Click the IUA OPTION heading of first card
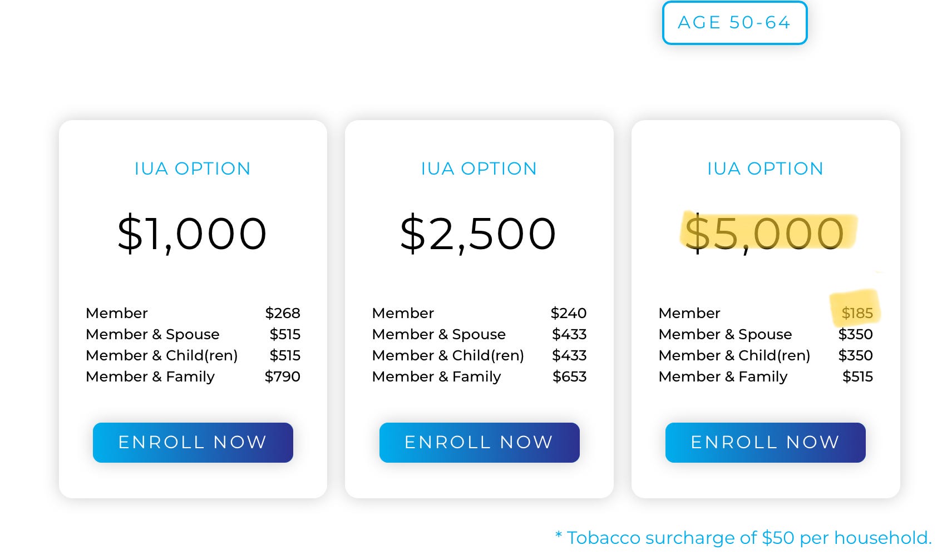Image resolution: width=937 pixels, height=560 pixels. [x=193, y=169]
